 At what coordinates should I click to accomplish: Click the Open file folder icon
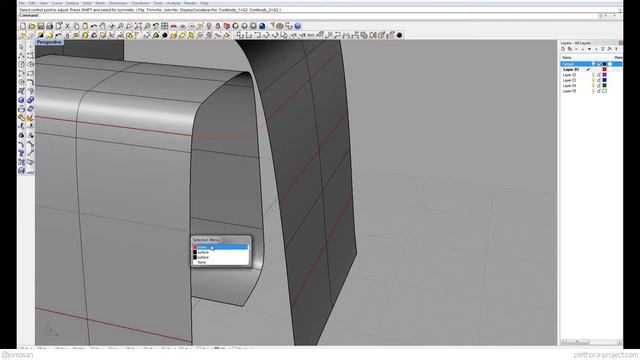coord(32,26)
